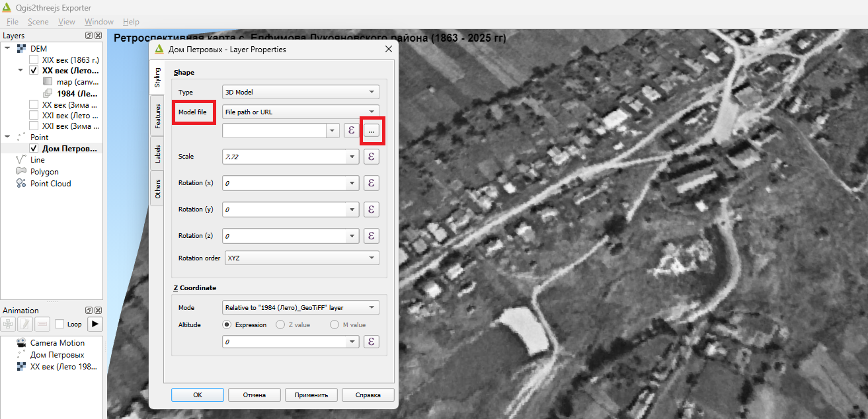Enable the XIX век (1863 г.) layer checkbox
The height and width of the screenshot is (419, 868).
click(34, 59)
